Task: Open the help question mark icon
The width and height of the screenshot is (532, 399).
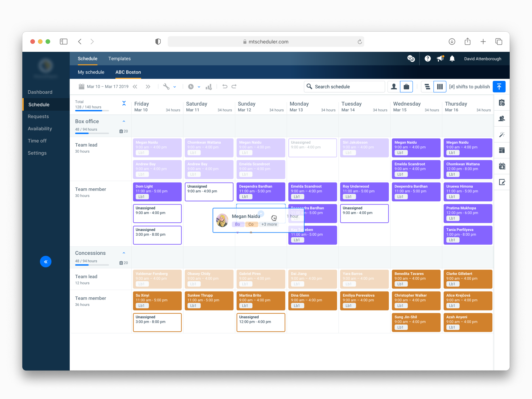Action: click(428, 59)
